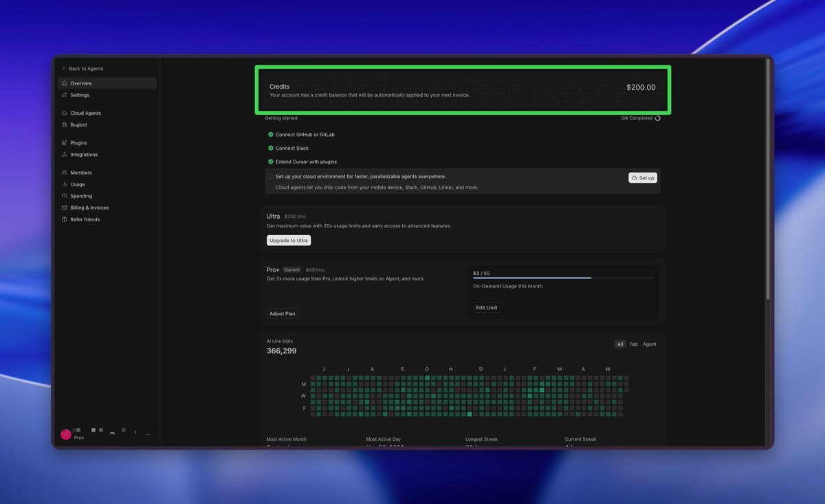Screen dimensions: 825x504
Task: Click the Ultra plan title
Action: point(274,217)
